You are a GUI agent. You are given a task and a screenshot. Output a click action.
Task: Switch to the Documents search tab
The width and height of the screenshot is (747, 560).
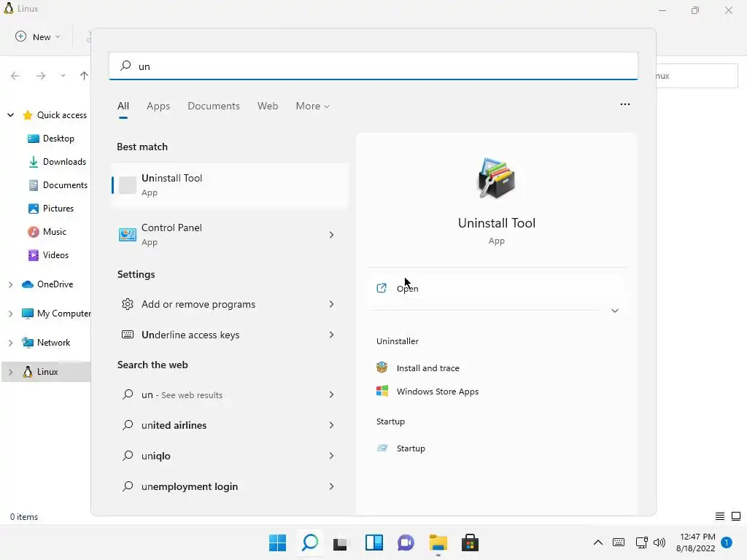point(214,106)
